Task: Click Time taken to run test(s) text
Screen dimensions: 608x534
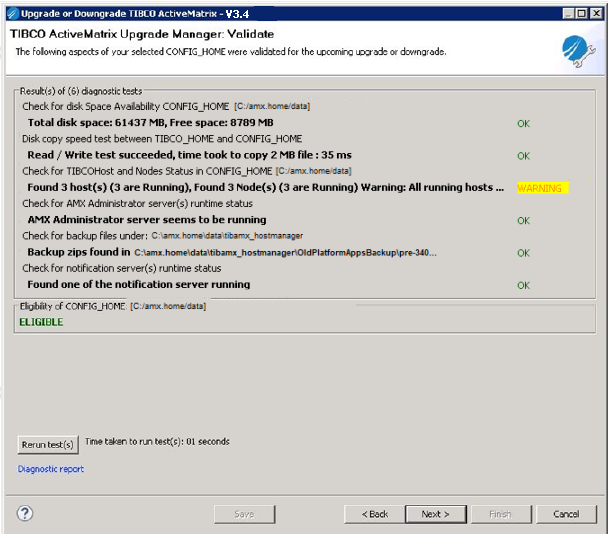Action: (157, 442)
